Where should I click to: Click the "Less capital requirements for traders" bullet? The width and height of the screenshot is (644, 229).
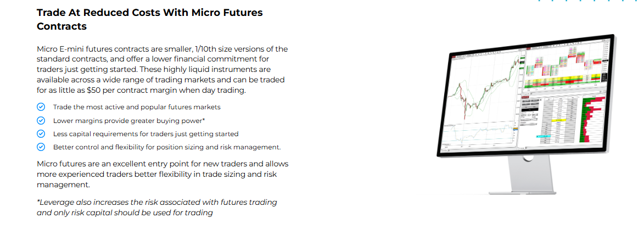145,133
